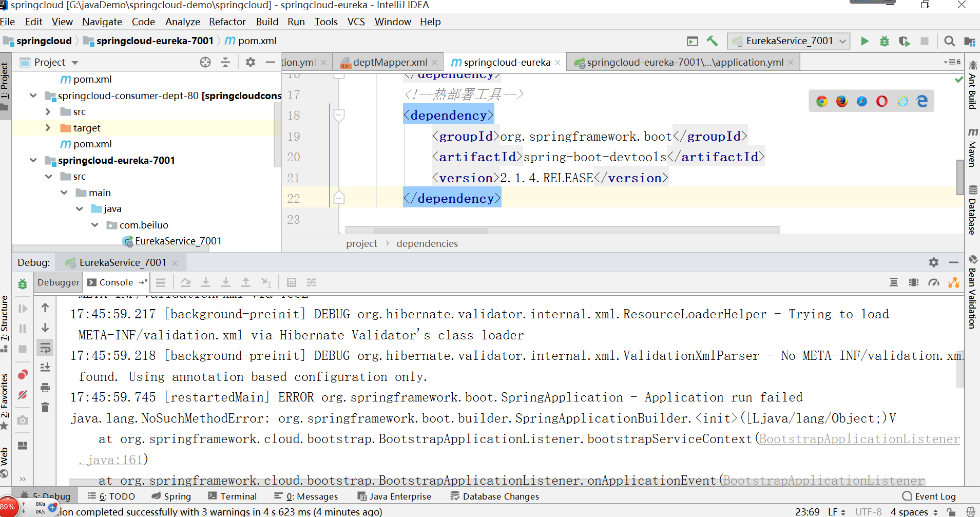Open pom.xml in Chrome browser icon
This screenshot has height=517, width=980.
(x=822, y=101)
